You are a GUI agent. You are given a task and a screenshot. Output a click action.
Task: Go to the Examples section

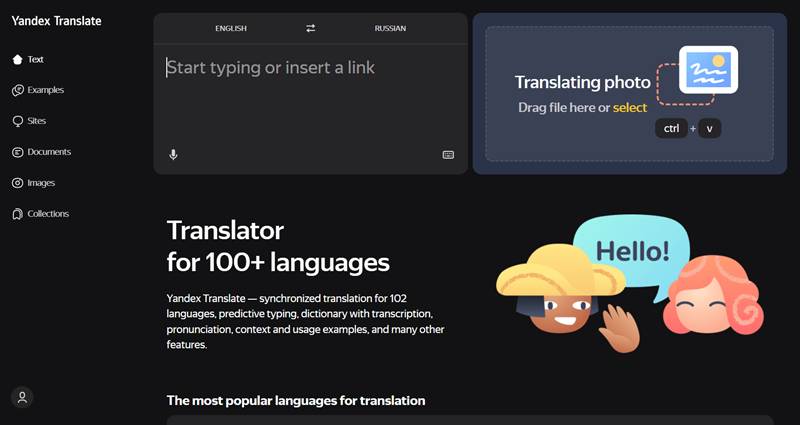pyautogui.click(x=45, y=90)
